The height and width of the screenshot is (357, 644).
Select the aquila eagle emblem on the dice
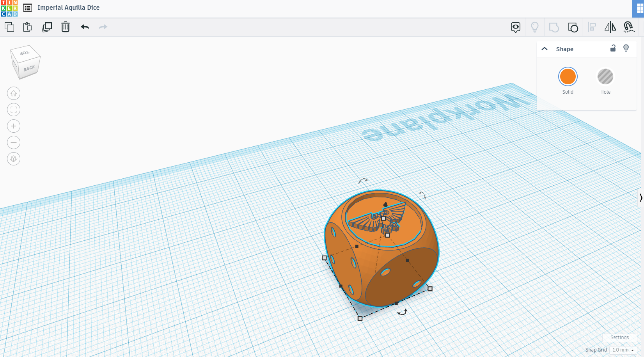[x=378, y=218]
